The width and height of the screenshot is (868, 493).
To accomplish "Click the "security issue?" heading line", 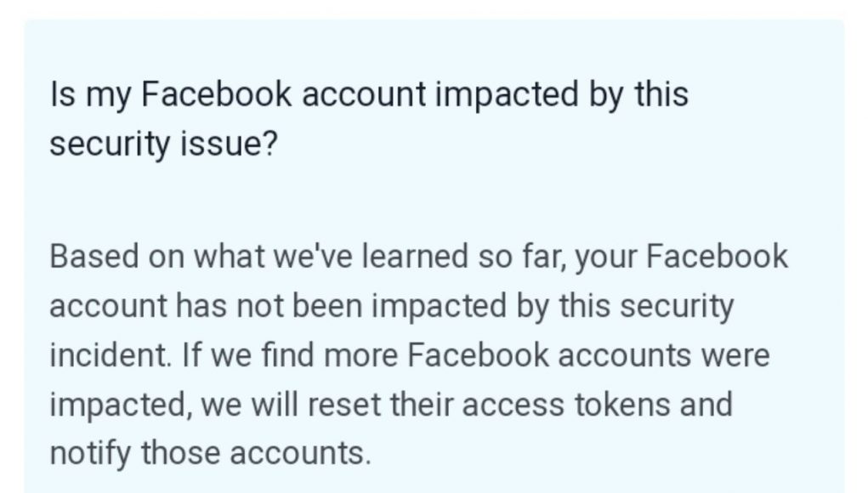I will pos(163,144).
